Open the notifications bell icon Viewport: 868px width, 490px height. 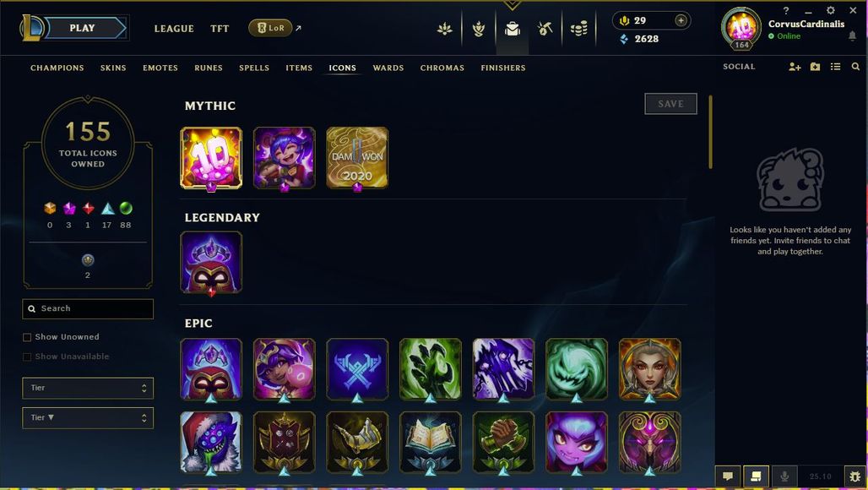[852, 36]
